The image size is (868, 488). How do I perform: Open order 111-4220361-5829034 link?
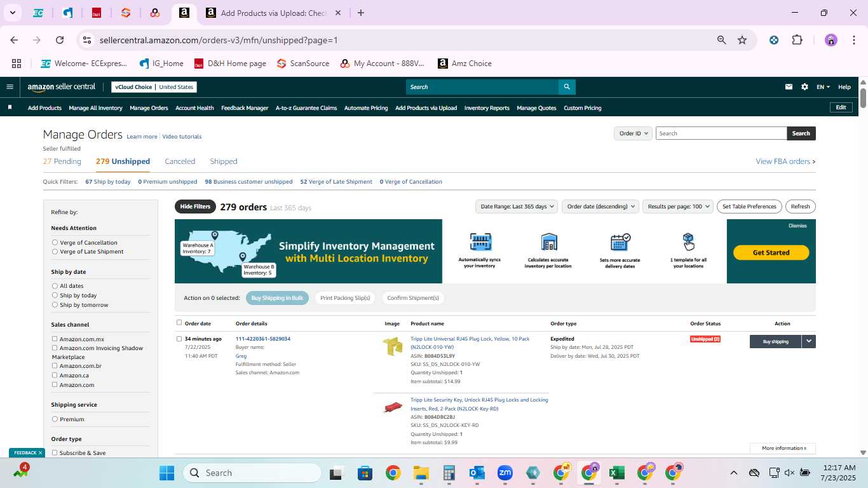point(263,339)
